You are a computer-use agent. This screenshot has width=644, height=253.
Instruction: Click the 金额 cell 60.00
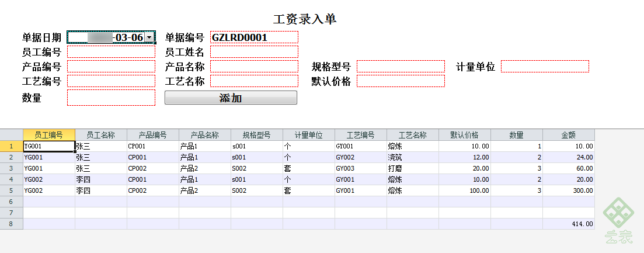(x=569, y=168)
